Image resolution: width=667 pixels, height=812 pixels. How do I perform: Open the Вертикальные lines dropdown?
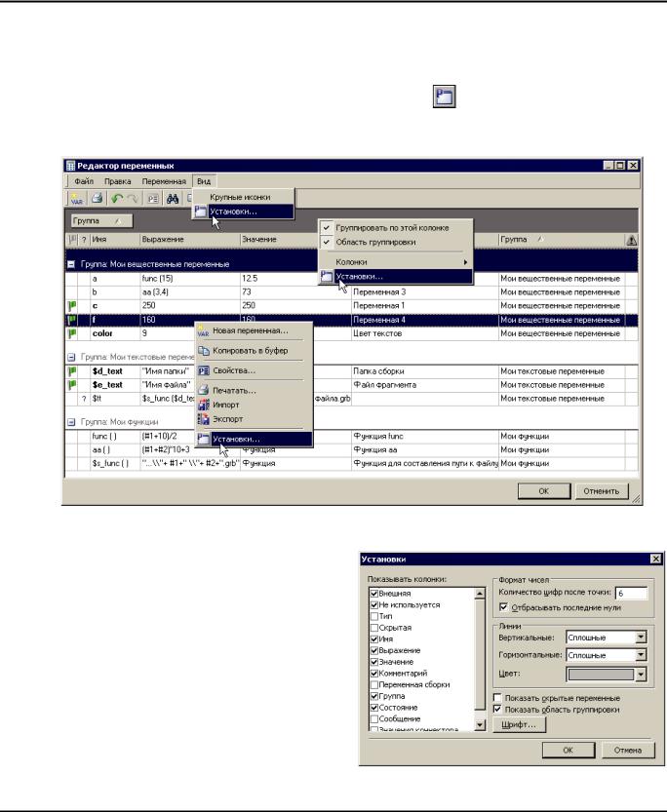(x=641, y=637)
